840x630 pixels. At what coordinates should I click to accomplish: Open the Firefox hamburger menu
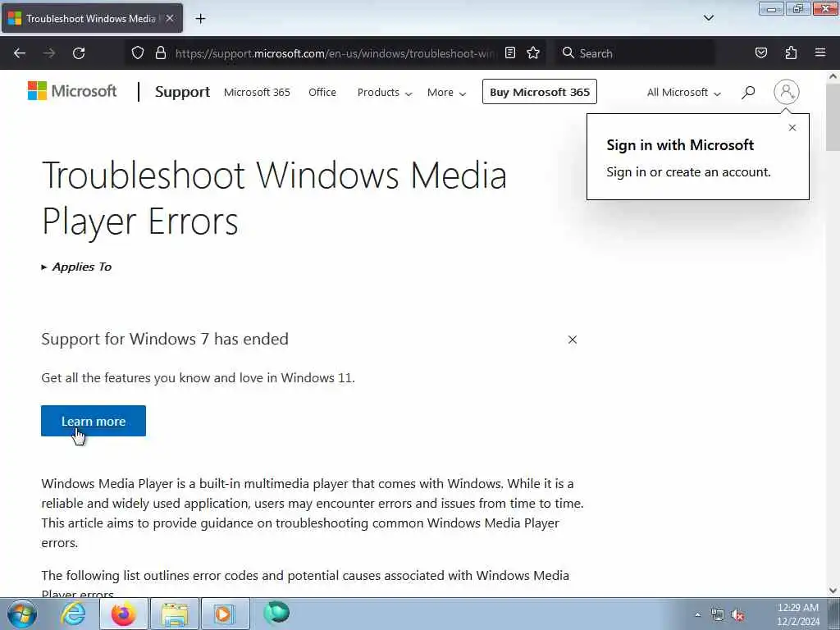tap(820, 52)
